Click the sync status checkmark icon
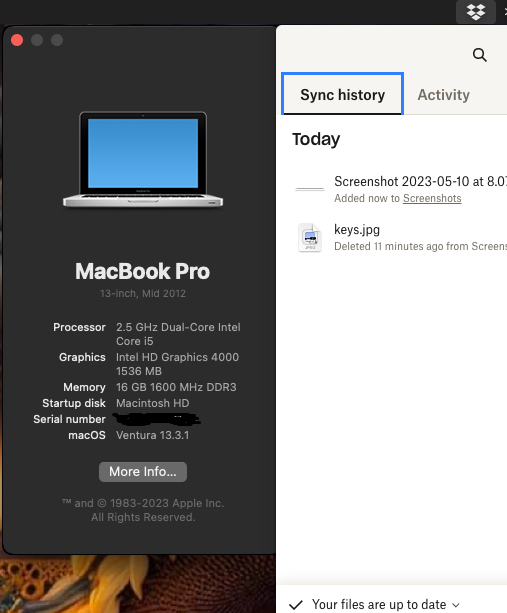The height and width of the screenshot is (613, 507). pos(296,605)
